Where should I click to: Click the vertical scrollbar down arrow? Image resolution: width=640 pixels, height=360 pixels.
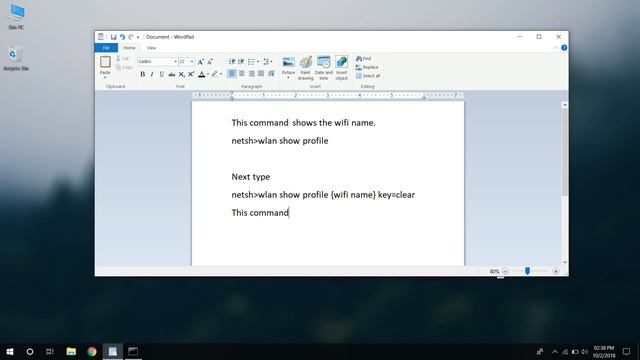pos(565,262)
